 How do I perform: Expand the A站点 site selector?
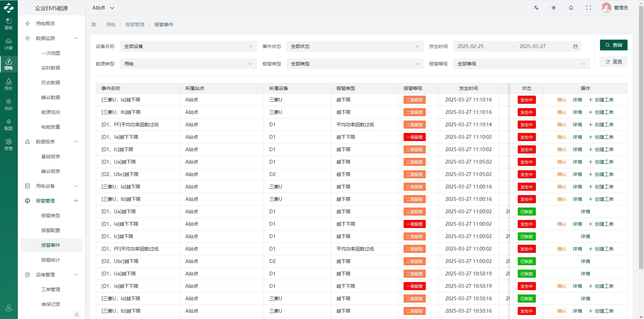coord(103,8)
